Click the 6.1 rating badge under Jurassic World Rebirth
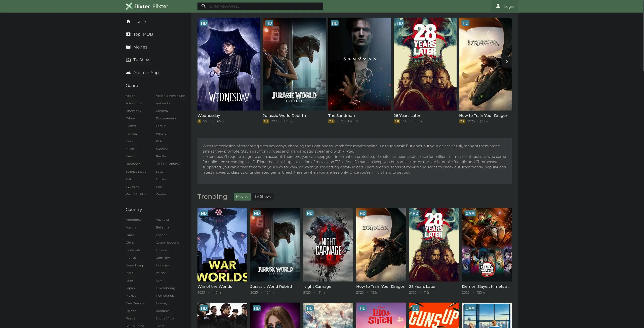This screenshot has height=328, width=644. (x=266, y=121)
